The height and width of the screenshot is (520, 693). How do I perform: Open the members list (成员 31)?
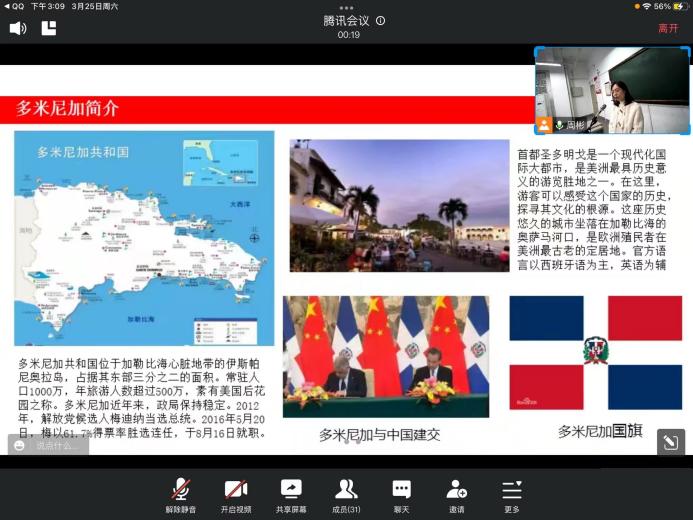tap(346, 494)
